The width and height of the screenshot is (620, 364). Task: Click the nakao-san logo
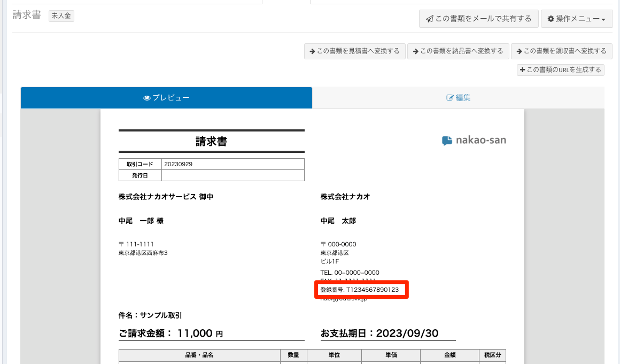tap(474, 141)
